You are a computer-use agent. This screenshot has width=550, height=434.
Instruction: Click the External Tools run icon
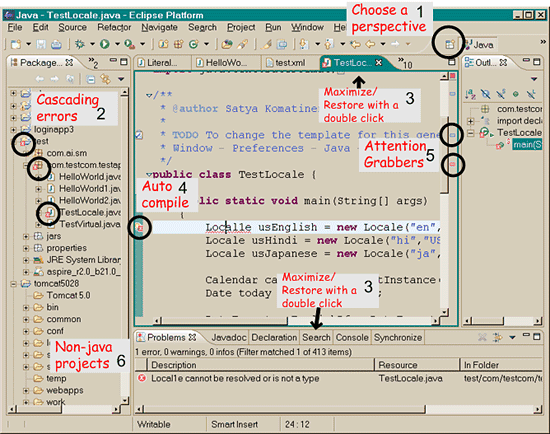[x=129, y=44]
